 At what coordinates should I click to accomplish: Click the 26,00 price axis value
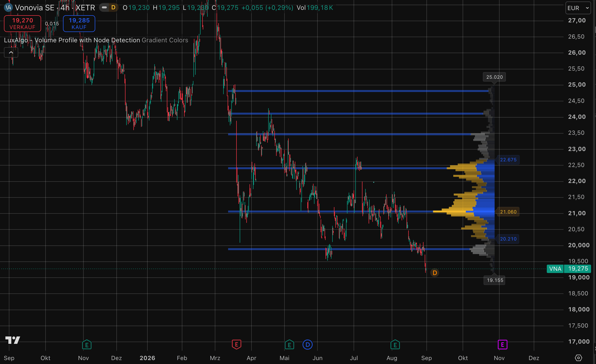tap(577, 53)
